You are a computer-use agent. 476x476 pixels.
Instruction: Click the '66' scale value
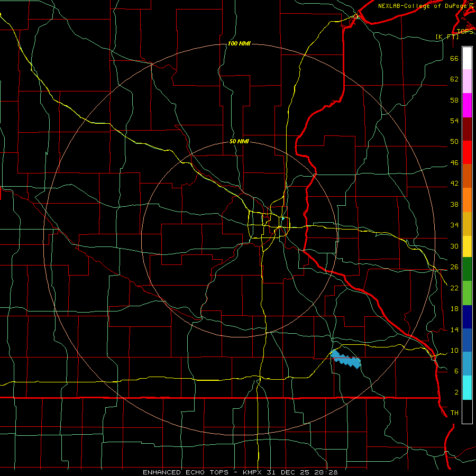pos(454,59)
